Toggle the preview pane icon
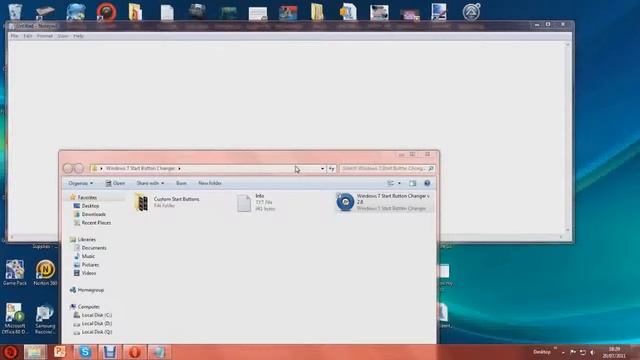The image size is (640, 360). pyautogui.click(x=413, y=183)
